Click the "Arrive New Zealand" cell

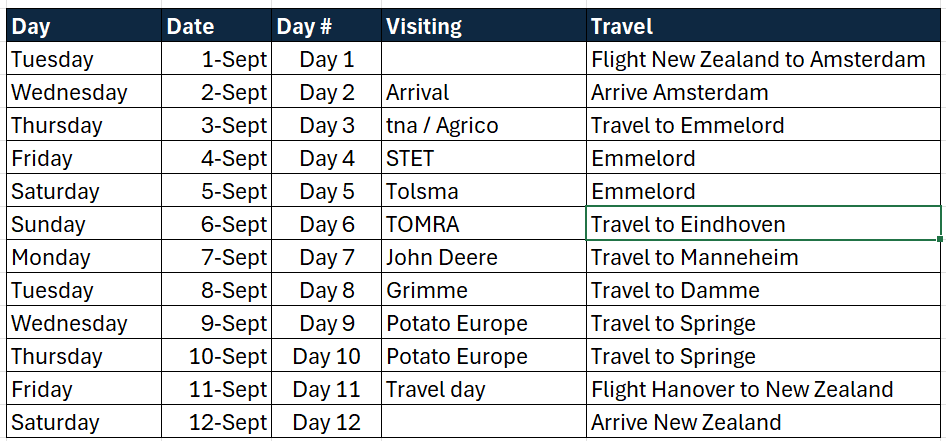point(763,422)
